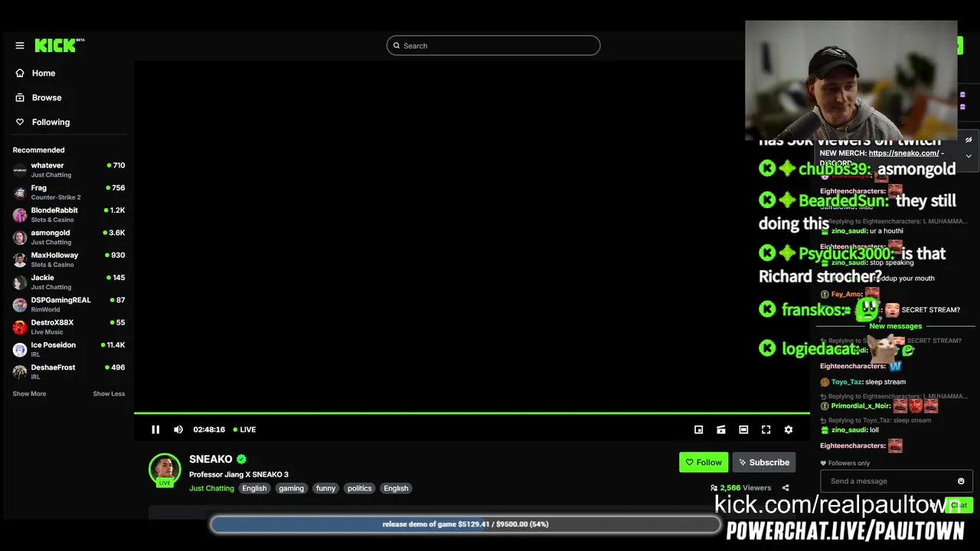Open the Frag Counter-Strike 2 channel

point(69,192)
